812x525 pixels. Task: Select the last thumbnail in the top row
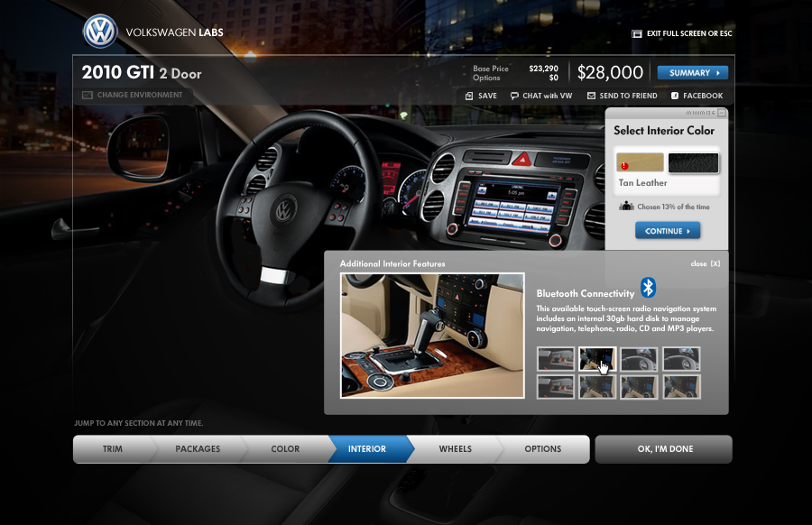coord(681,359)
